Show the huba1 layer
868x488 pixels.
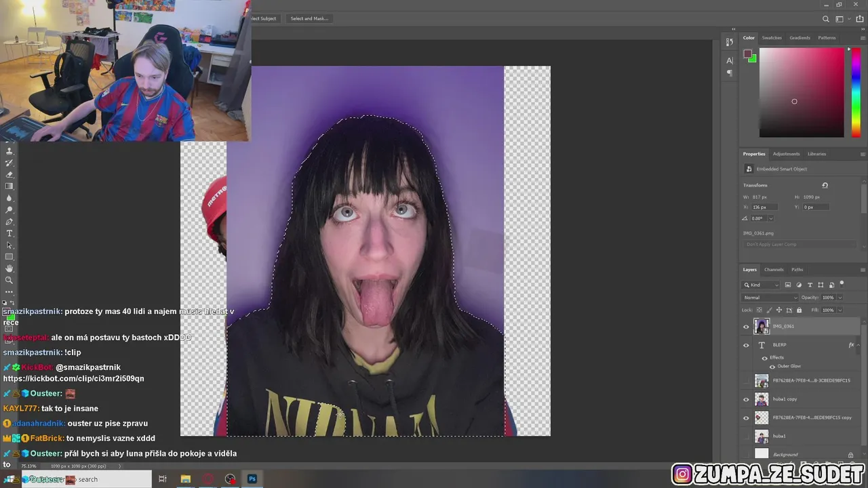click(747, 436)
